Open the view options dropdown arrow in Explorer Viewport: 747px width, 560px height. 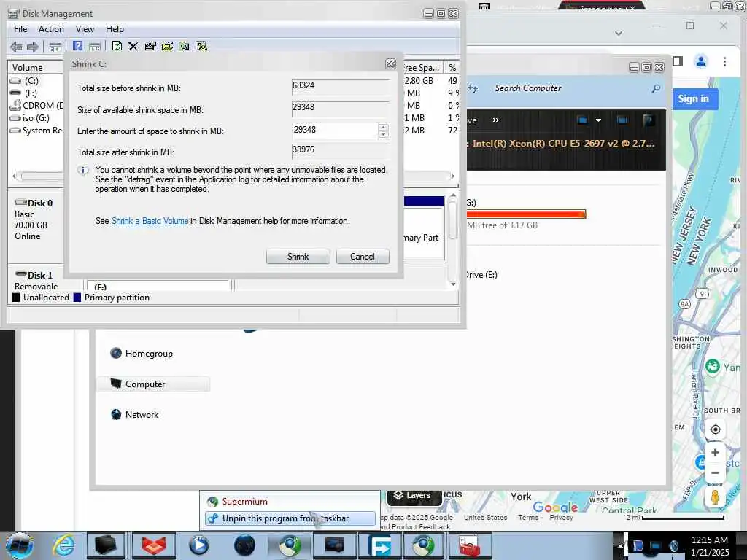(598, 120)
